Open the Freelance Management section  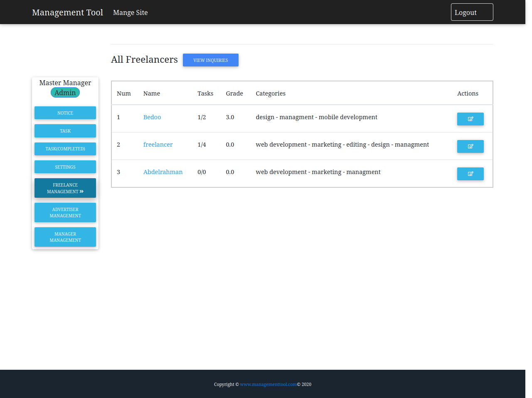[x=65, y=188]
